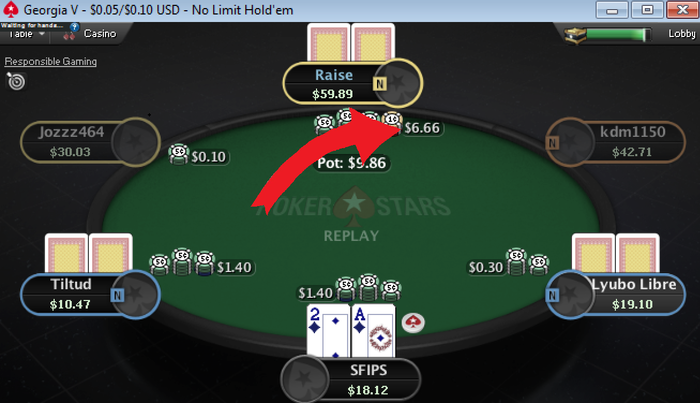Select the 2 of diamonds hole card
The height and width of the screenshot is (403, 700).
[x=328, y=331]
